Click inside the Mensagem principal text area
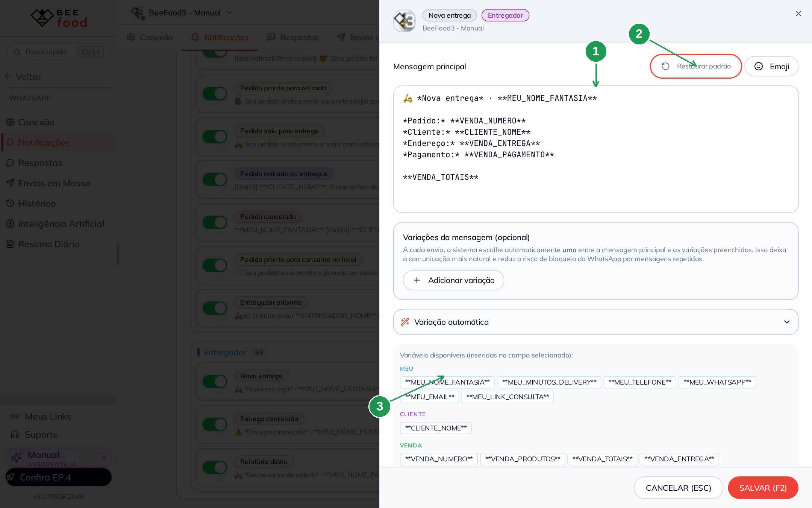 click(x=596, y=149)
